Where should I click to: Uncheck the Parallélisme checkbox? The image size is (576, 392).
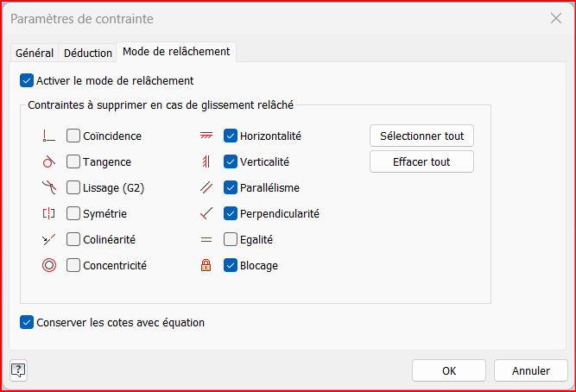(231, 187)
